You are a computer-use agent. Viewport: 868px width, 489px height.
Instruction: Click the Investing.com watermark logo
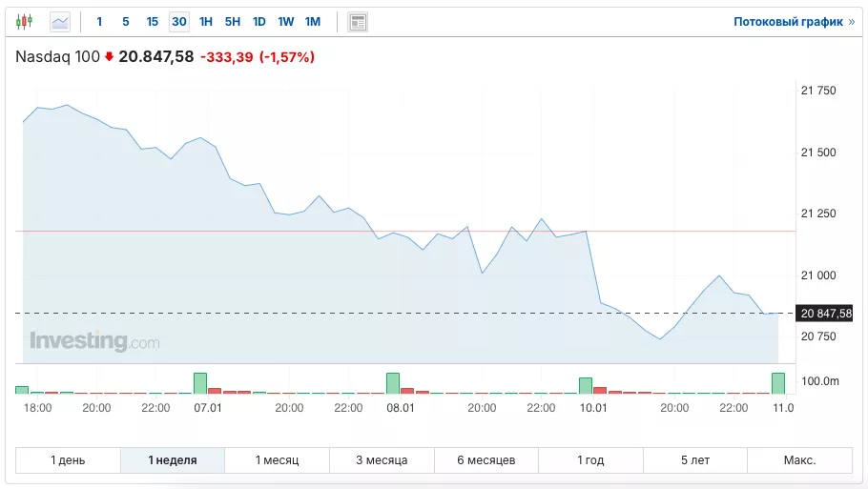click(x=94, y=340)
